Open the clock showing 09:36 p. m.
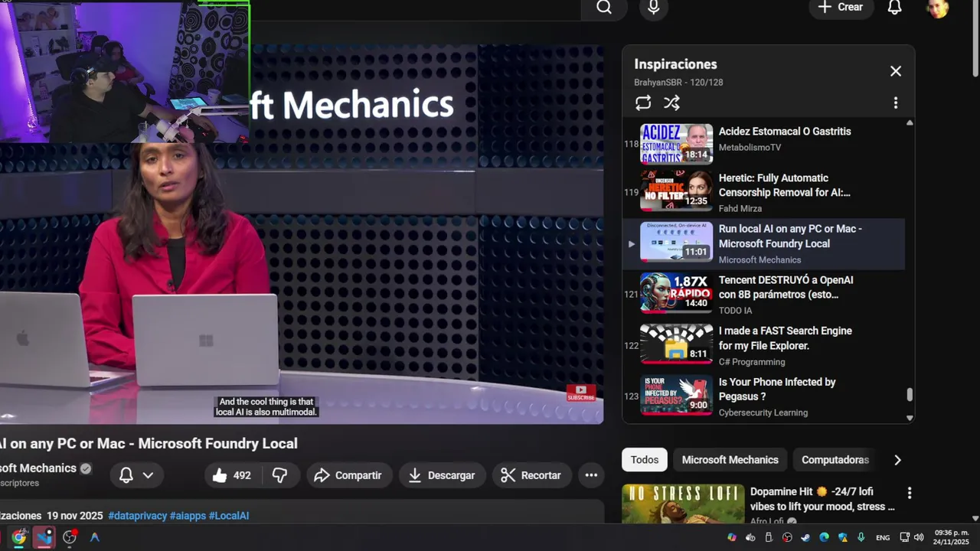 [x=951, y=537]
